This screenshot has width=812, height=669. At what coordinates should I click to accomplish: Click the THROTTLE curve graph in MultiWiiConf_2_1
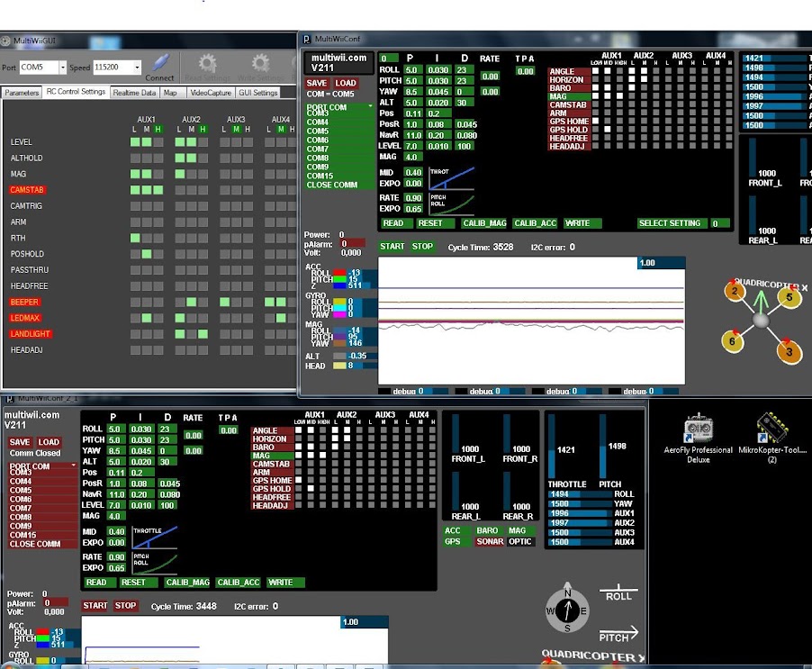point(155,538)
